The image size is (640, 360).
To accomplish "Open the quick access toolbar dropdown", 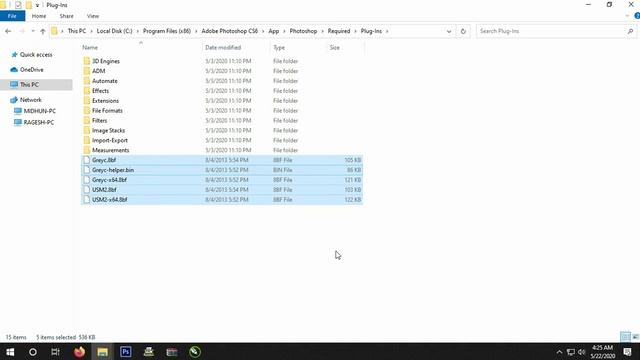I will 37,5.
